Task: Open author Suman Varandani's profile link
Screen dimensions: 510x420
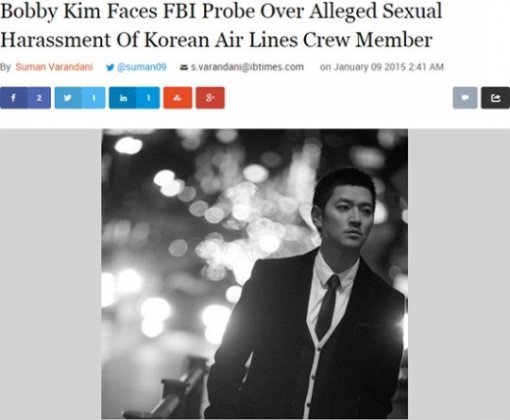Action: [x=54, y=67]
